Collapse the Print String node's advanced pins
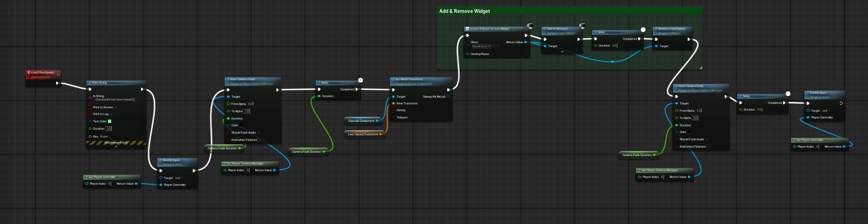868x224 pixels. (116, 147)
